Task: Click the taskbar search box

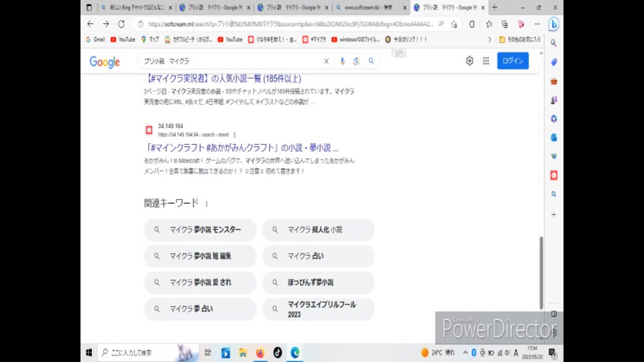Action: (x=148, y=353)
